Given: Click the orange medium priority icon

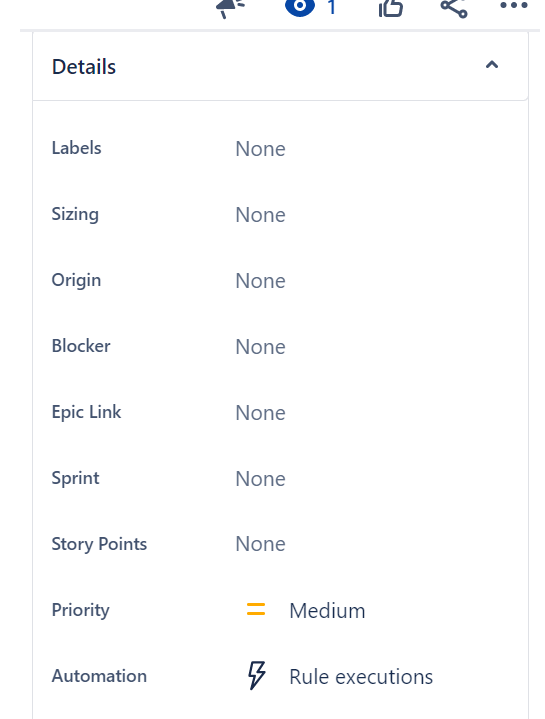Looking at the screenshot, I should [x=256, y=609].
